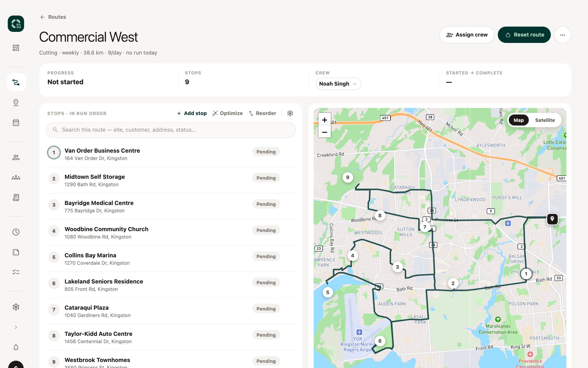Switch map to Satellite view
Image resolution: width=588 pixels, height=368 pixels.
[x=545, y=120]
